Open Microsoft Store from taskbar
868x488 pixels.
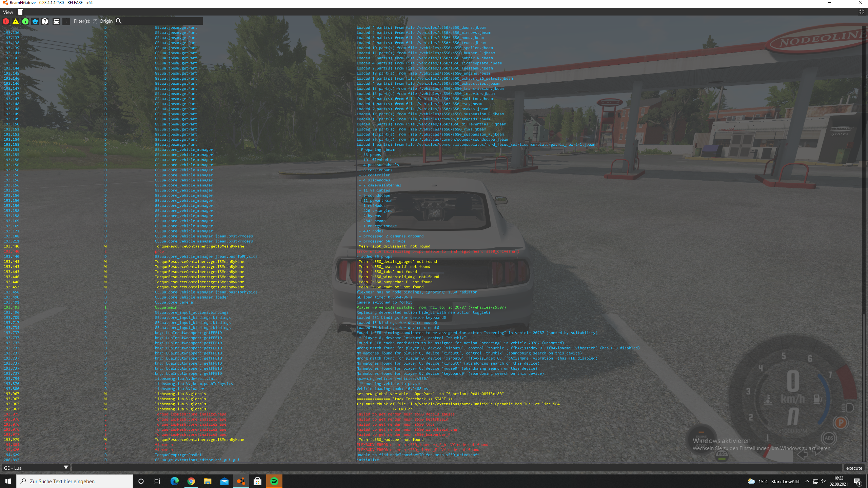257,481
